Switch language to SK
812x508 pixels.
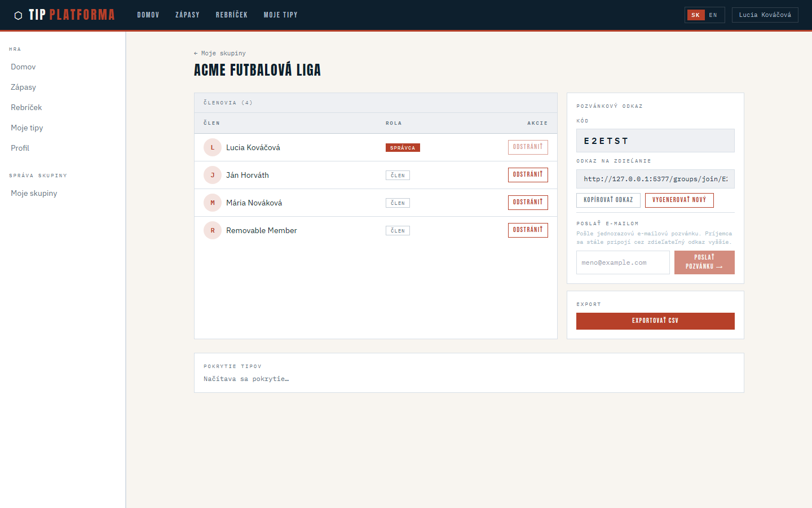[695, 15]
